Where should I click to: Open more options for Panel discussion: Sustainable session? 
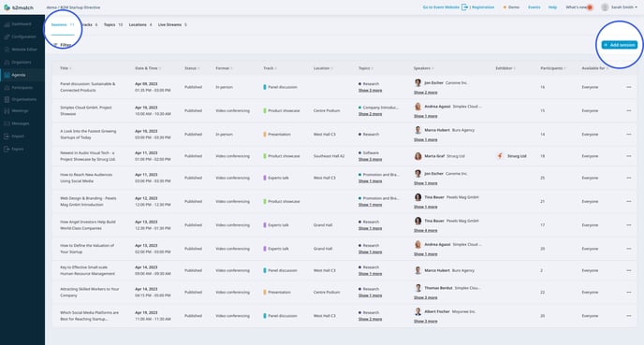tap(629, 87)
